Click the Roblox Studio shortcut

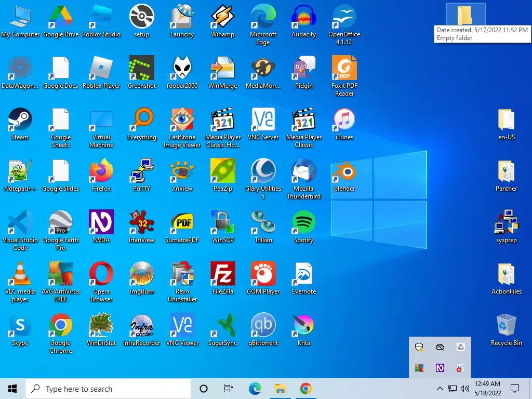coord(101,20)
